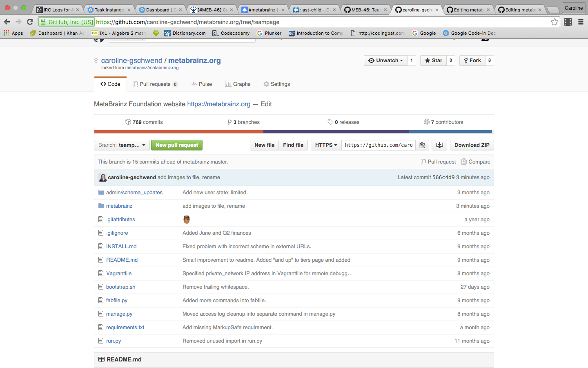Screen dimensions: 588x368
Task: Click the caroline-gschwend avatar in commit bar
Action: coord(102,177)
